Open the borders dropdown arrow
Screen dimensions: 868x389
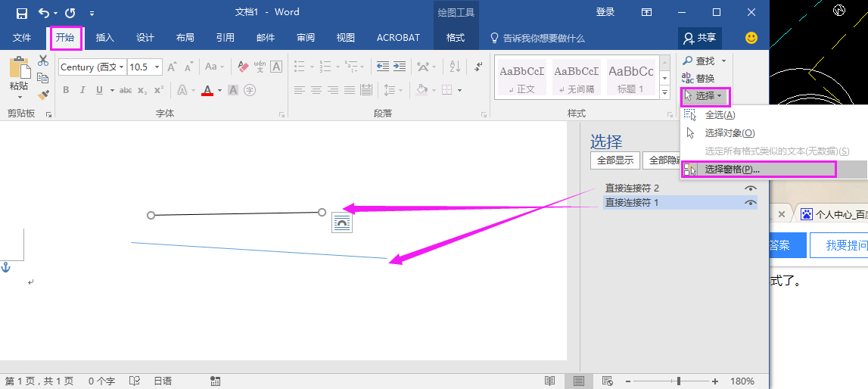click(x=461, y=89)
